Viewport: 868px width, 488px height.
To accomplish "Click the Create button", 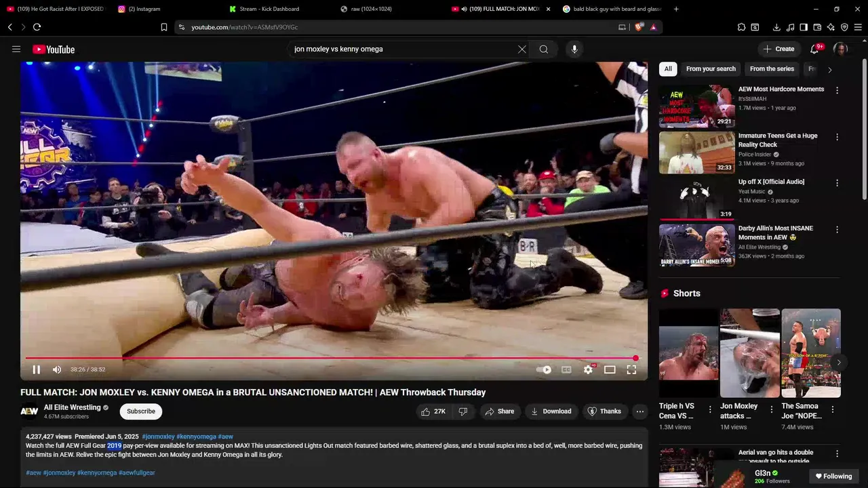I will [778, 49].
